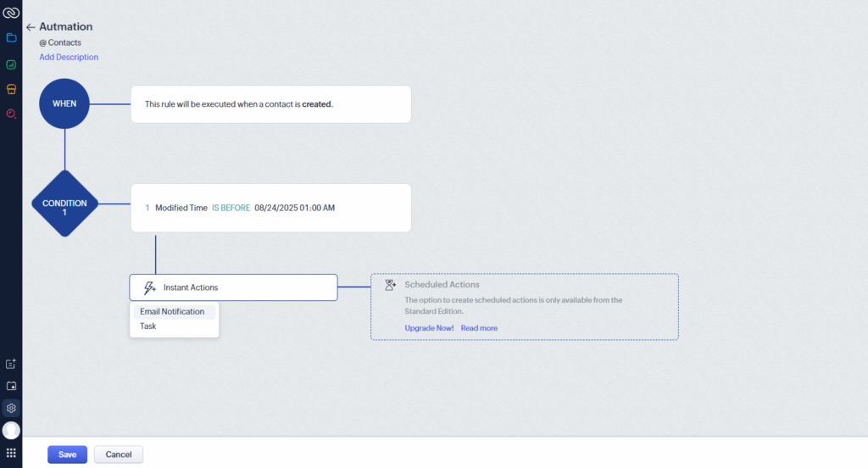The width and height of the screenshot is (868, 468).
Task: Click the orange storefront marketplace icon
Action: coord(11,88)
